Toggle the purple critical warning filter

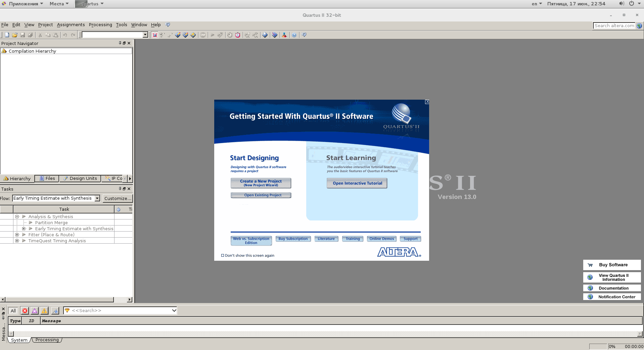(35, 311)
